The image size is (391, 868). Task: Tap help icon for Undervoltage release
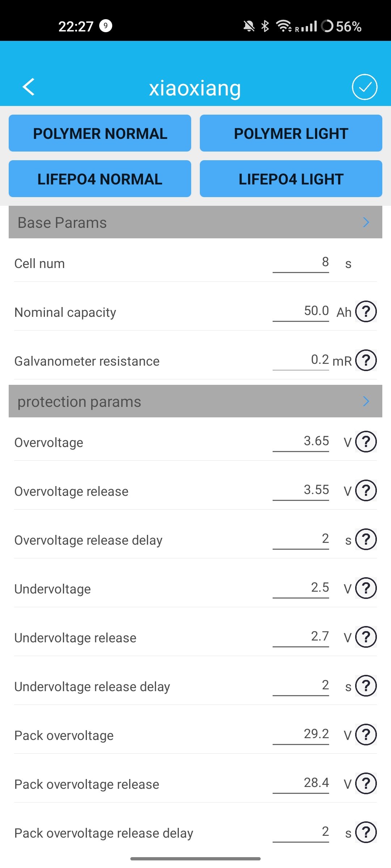[x=366, y=637]
